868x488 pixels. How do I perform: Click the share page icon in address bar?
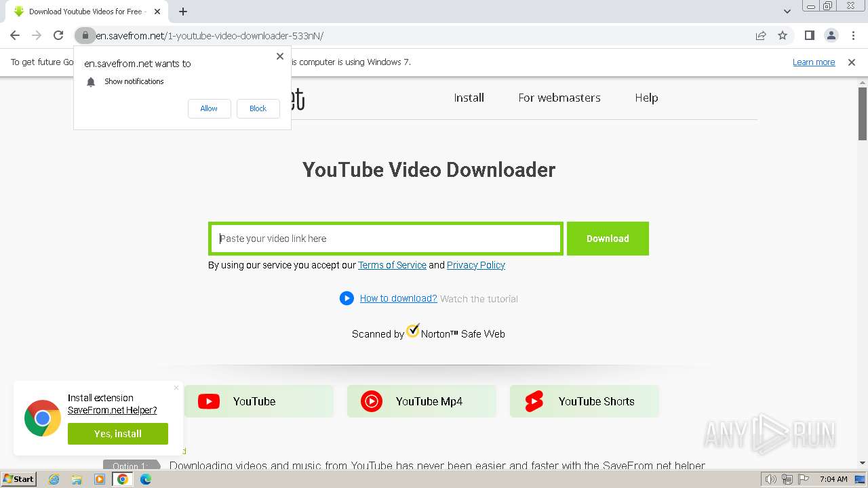tap(761, 35)
